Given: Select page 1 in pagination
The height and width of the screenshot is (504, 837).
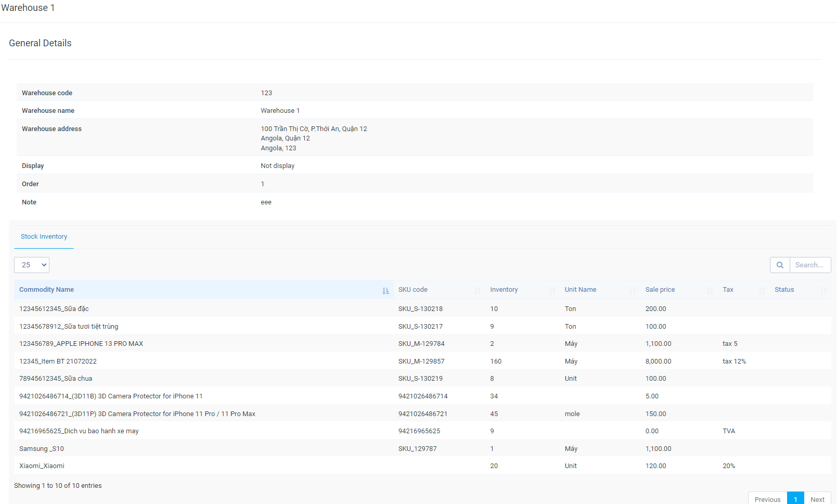Looking at the screenshot, I should [795, 498].
